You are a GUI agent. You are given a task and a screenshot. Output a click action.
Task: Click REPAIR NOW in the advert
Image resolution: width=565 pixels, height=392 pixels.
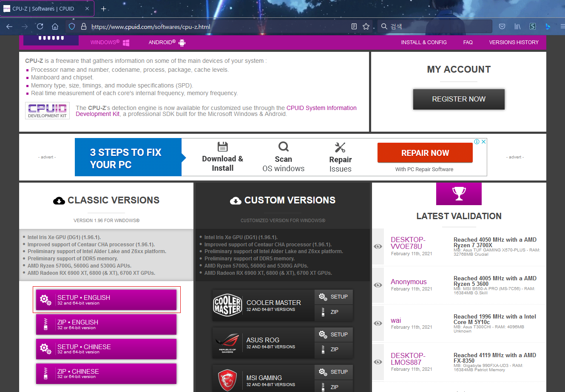click(x=425, y=153)
